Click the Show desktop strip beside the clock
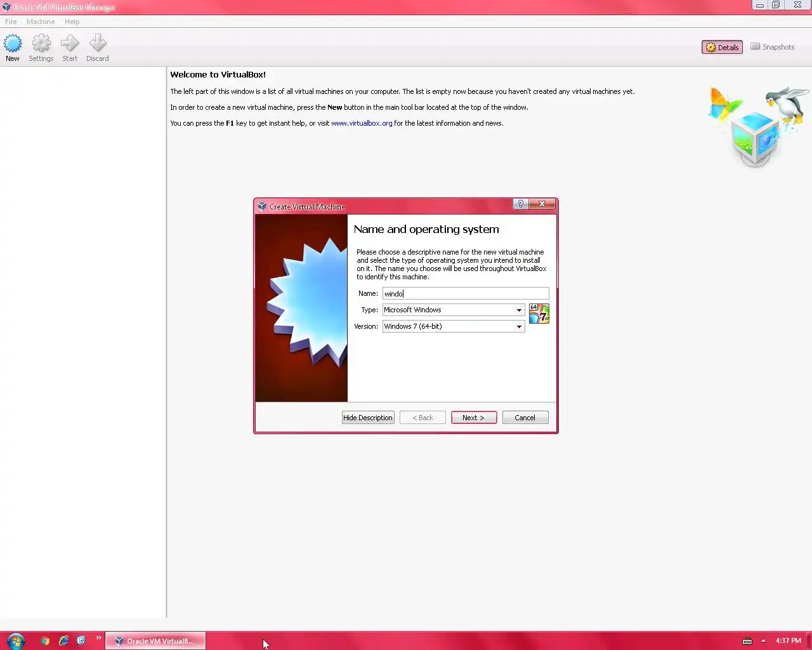The width and height of the screenshot is (812, 650). [x=808, y=640]
